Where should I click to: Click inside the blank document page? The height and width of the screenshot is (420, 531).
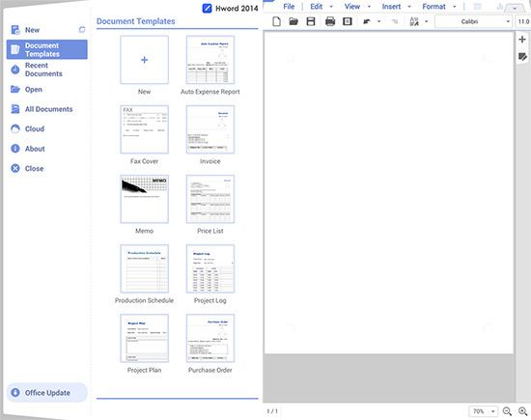[389, 192]
